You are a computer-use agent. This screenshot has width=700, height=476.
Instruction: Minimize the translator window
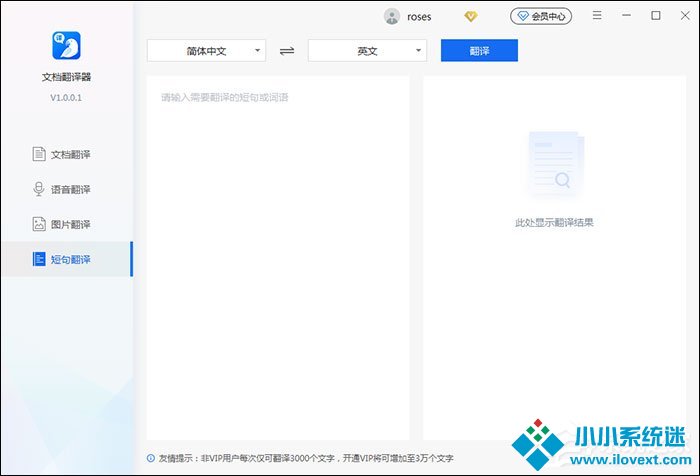[x=627, y=16]
